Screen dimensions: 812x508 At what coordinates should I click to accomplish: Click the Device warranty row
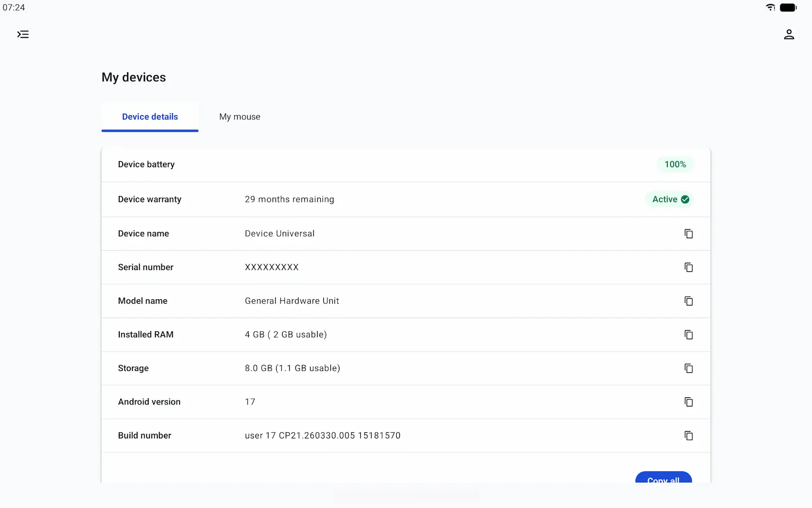406,200
